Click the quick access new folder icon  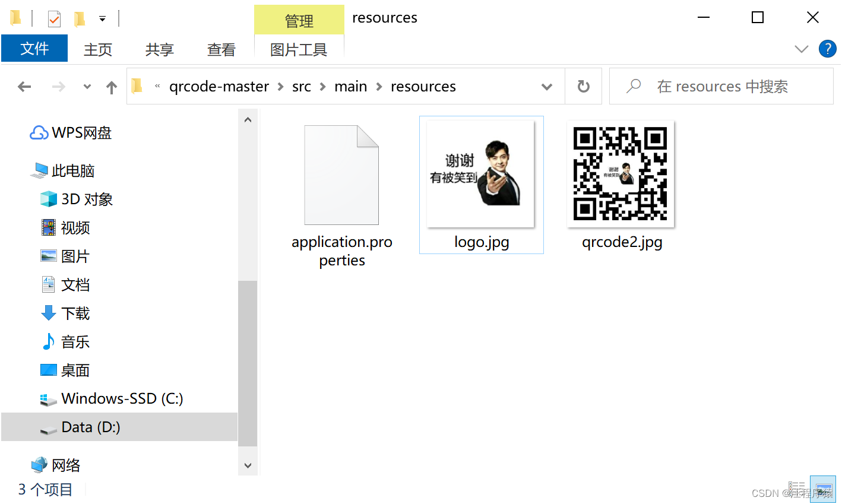point(80,19)
